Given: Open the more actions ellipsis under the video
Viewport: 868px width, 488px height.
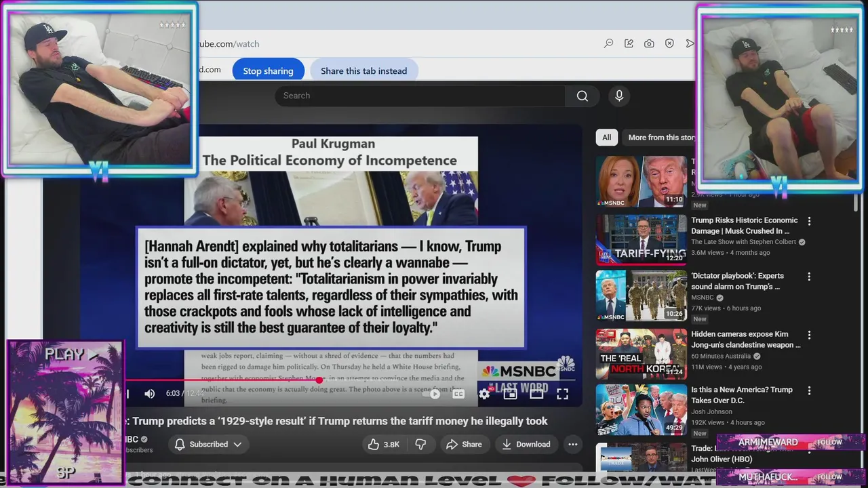Looking at the screenshot, I should pos(572,444).
